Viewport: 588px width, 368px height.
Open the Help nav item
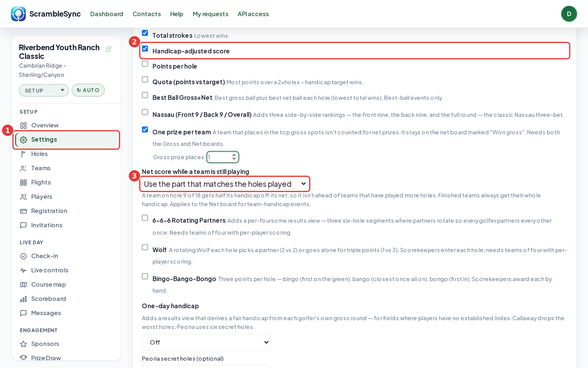tap(176, 14)
